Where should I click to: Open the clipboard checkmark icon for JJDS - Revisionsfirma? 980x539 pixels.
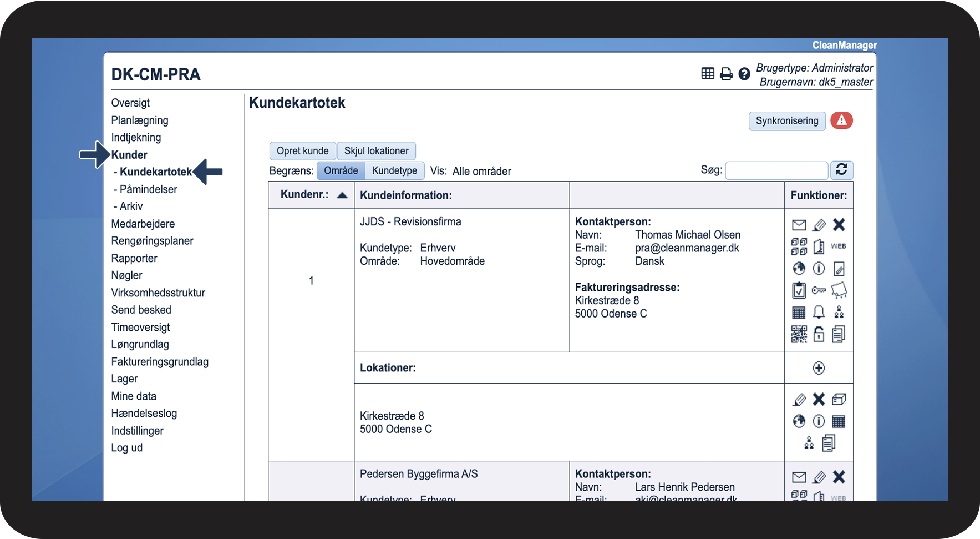[x=799, y=290]
